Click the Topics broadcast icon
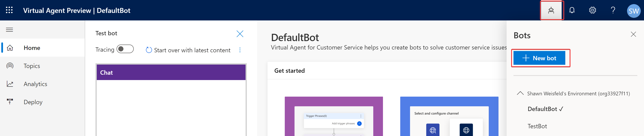 tap(10, 66)
